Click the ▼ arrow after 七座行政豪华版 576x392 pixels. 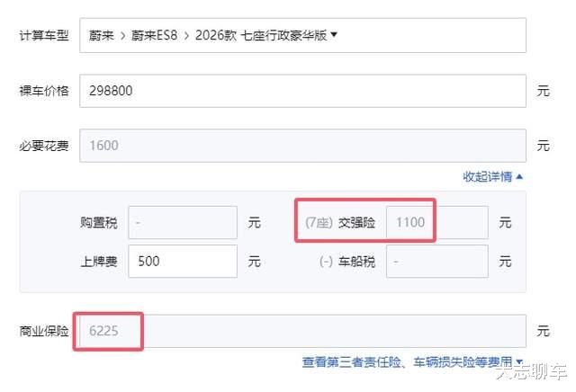coord(334,36)
